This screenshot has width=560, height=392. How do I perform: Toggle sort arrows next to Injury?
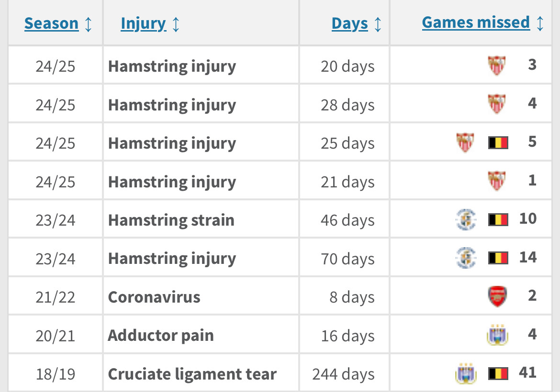176,24
